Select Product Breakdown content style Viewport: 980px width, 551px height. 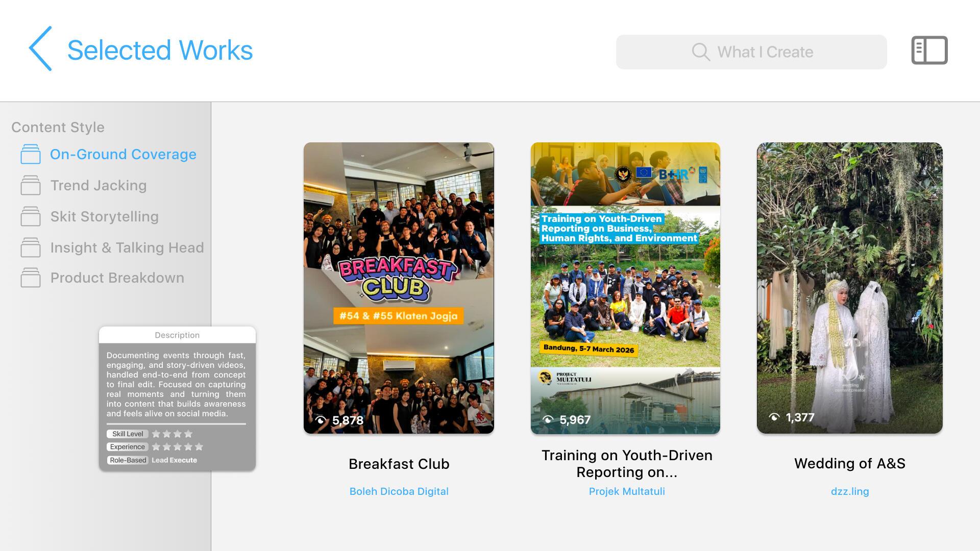tap(117, 278)
